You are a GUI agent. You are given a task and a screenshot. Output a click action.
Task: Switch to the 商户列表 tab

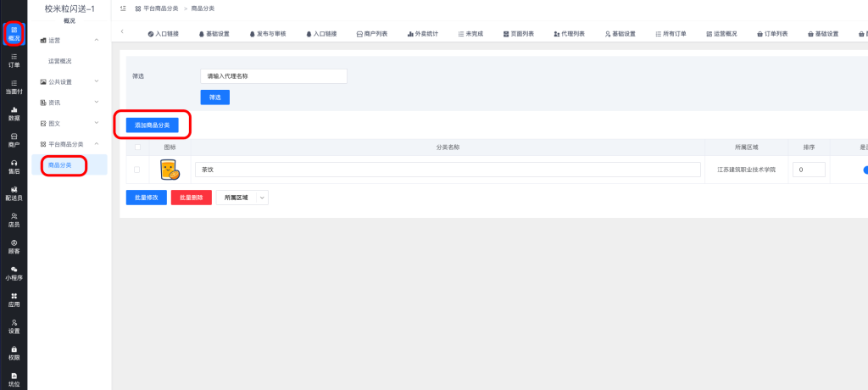click(372, 34)
